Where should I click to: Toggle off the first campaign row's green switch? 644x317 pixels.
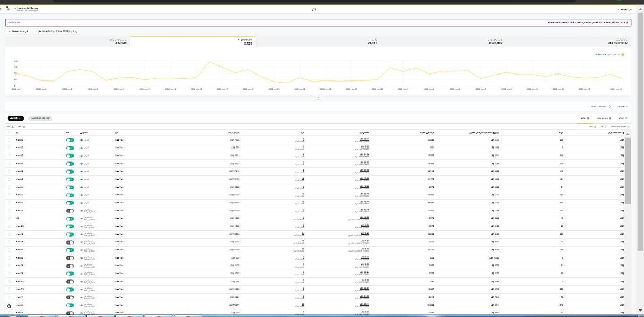pos(70,140)
